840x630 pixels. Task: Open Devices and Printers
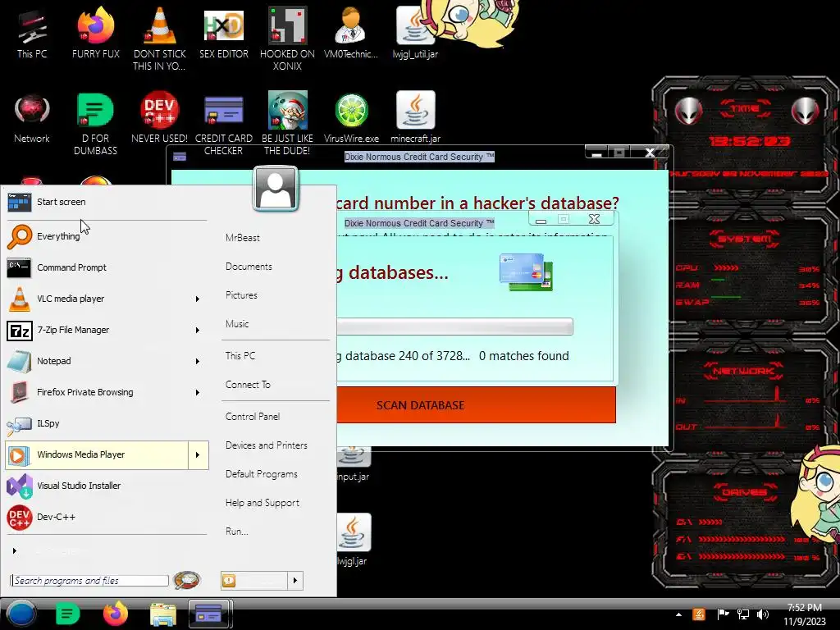267,445
